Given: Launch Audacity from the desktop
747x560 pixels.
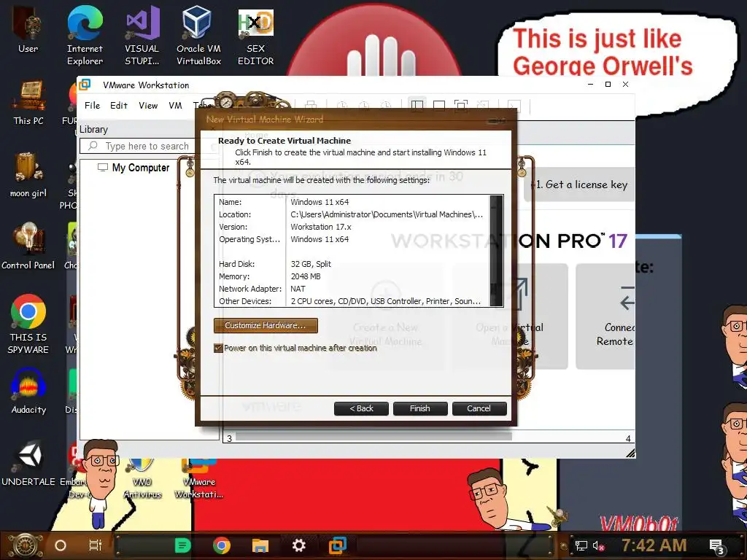Looking at the screenshot, I should pyautogui.click(x=28, y=392).
